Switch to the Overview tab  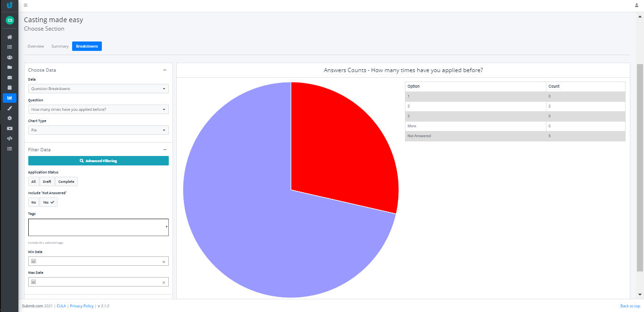[x=36, y=46]
